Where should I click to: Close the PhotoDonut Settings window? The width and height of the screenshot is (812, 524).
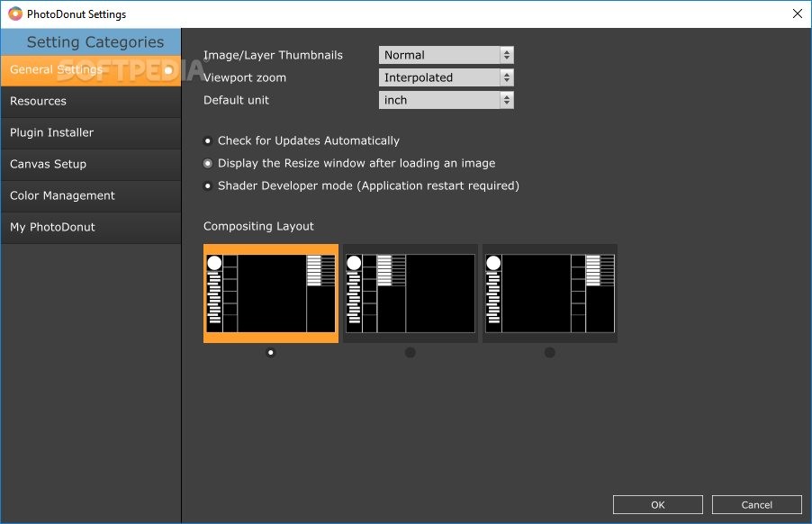pos(798,14)
